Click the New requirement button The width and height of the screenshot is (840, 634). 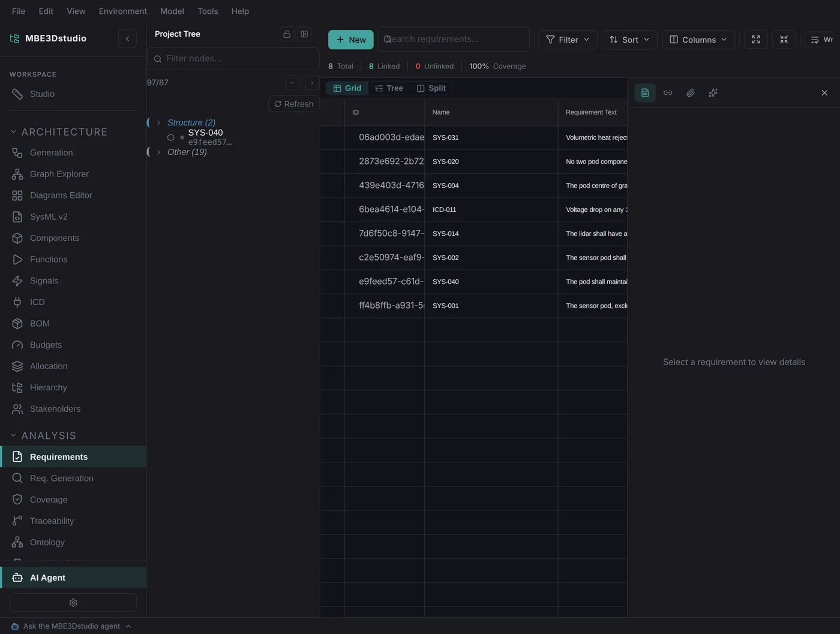pyautogui.click(x=351, y=40)
